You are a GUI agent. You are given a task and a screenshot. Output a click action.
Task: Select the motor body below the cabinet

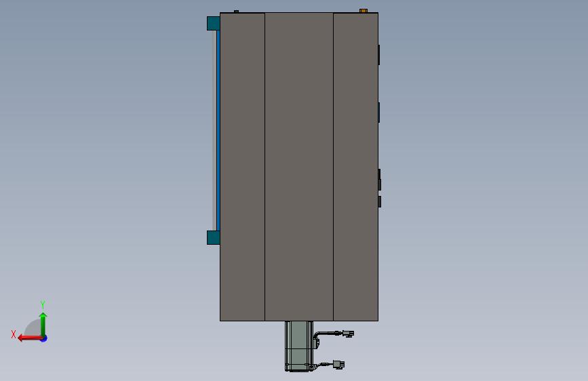[x=299, y=346]
